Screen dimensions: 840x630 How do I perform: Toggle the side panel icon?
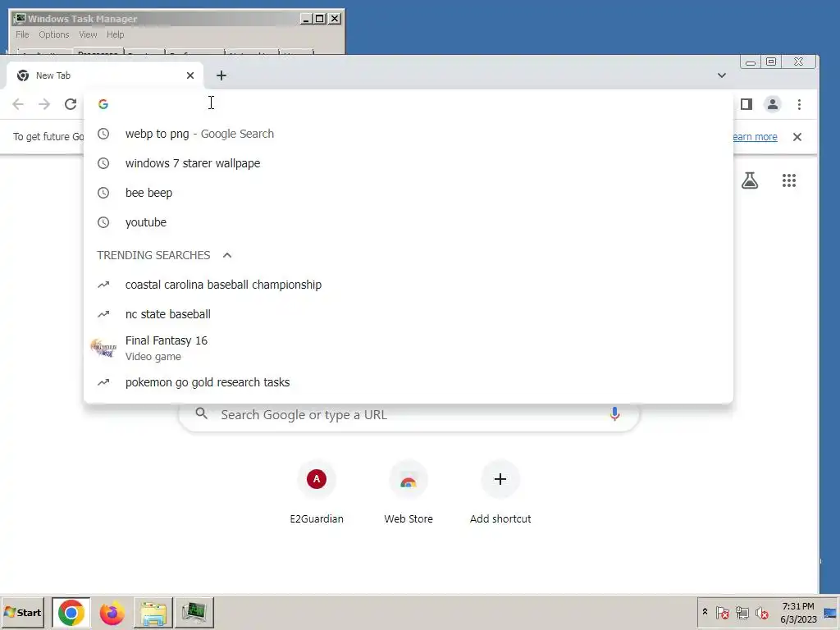746,104
